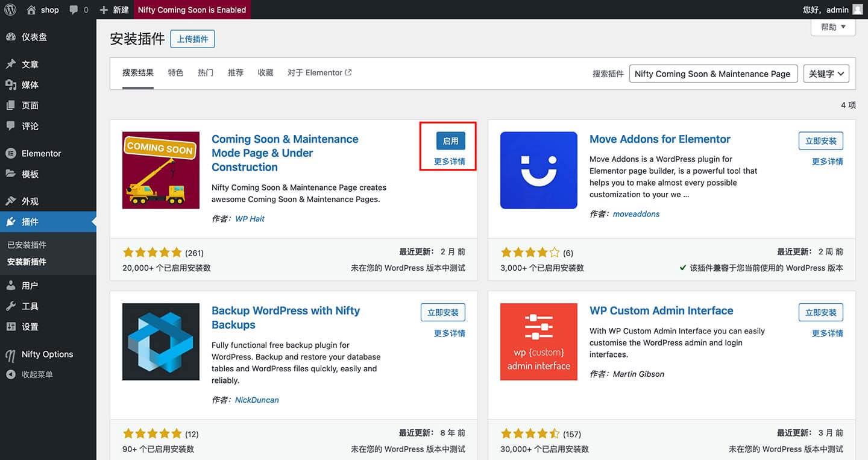Screen dimensions: 868x460
Task: Switch to the 推荐 tab
Action: pos(236,72)
